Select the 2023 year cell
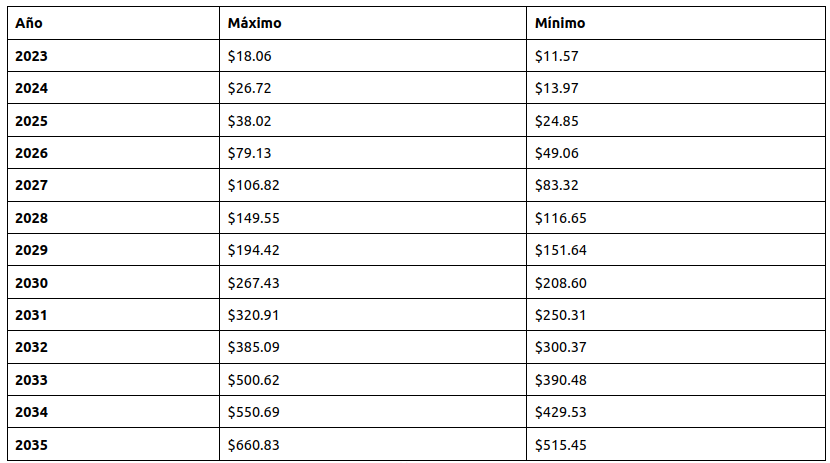This screenshot has height=463, width=830. point(31,56)
